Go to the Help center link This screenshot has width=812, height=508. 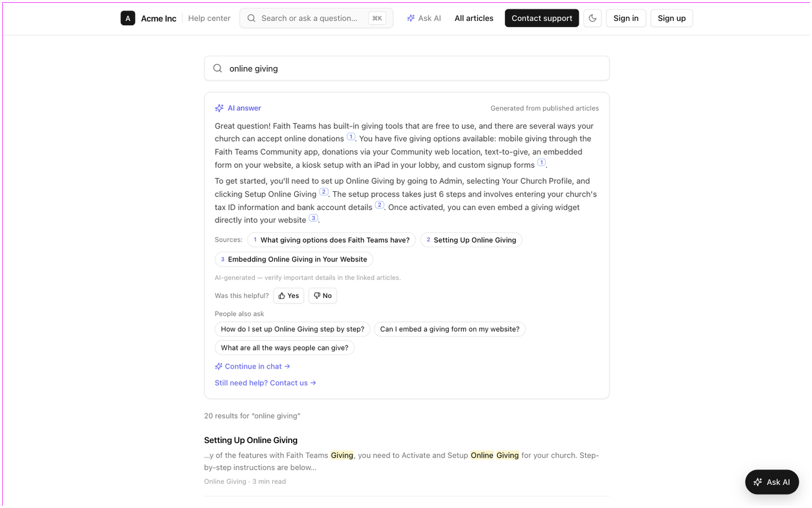click(209, 18)
